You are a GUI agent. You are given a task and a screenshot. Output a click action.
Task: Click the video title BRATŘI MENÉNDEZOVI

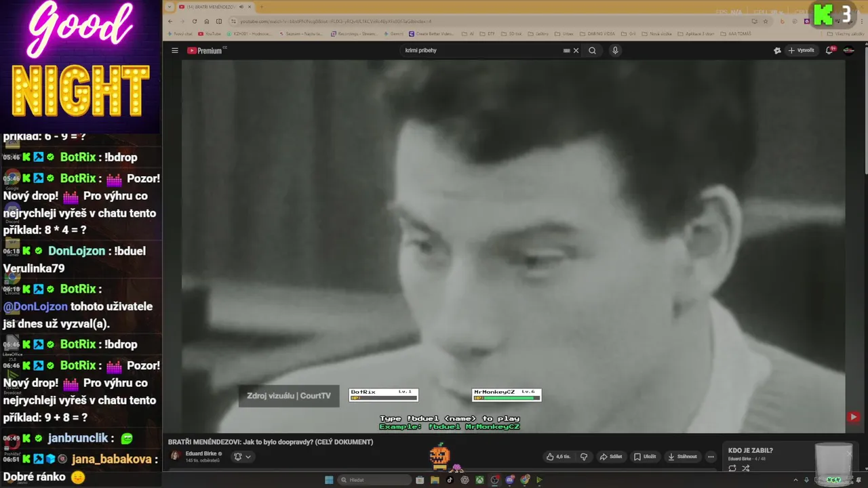271,442
